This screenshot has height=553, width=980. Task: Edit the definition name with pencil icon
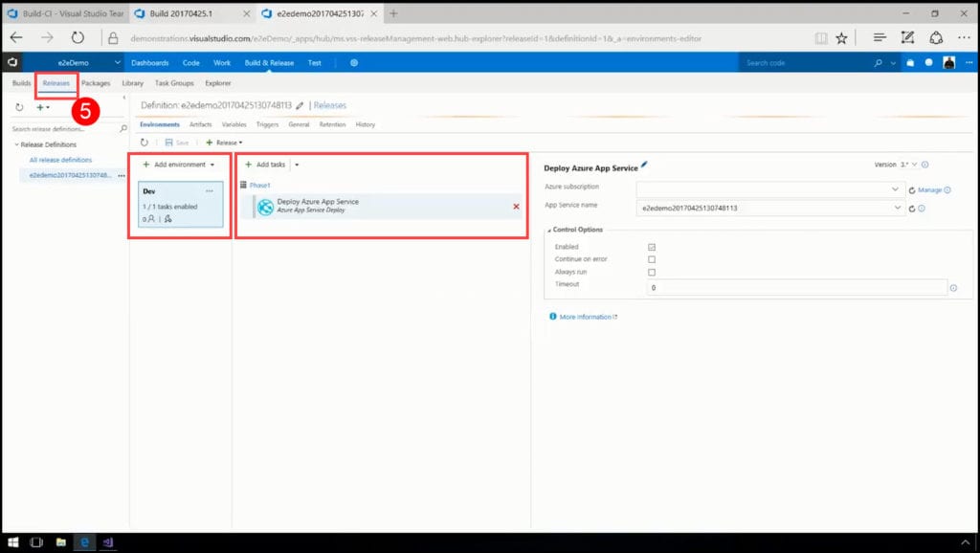tap(300, 105)
